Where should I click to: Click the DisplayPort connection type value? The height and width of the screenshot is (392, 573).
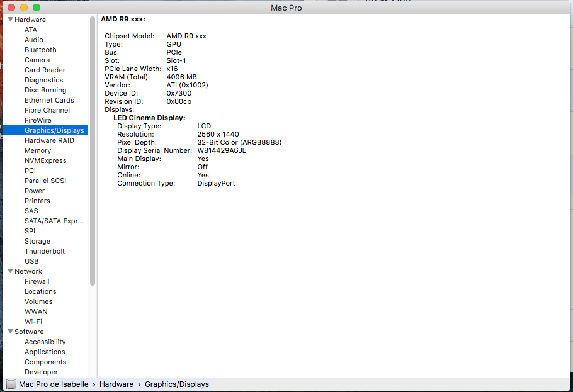[216, 183]
